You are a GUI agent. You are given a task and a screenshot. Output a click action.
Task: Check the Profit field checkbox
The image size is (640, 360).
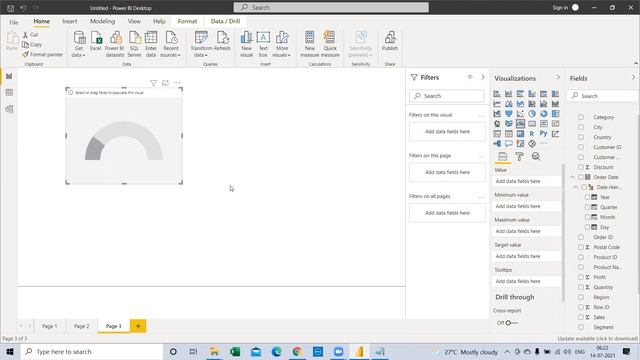(x=581, y=277)
